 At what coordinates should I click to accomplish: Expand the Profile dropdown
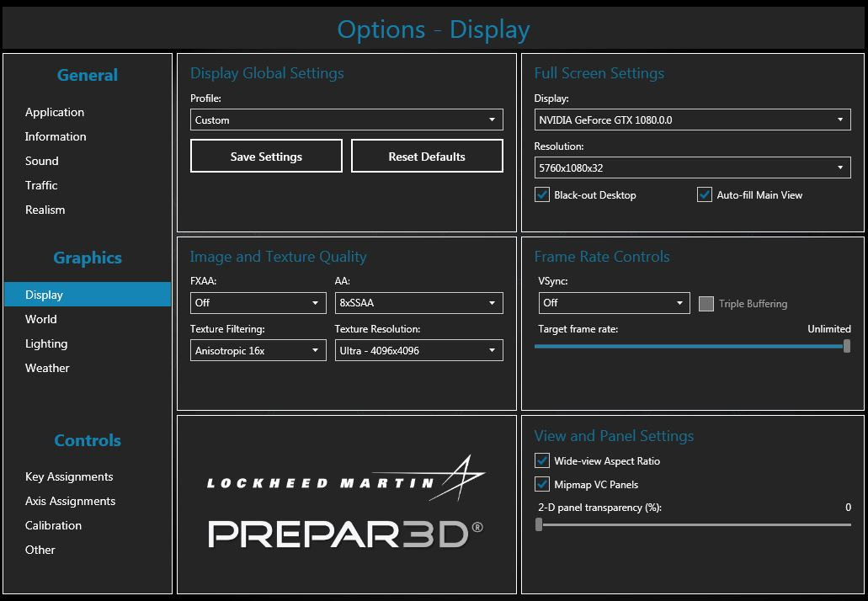(347, 120)
